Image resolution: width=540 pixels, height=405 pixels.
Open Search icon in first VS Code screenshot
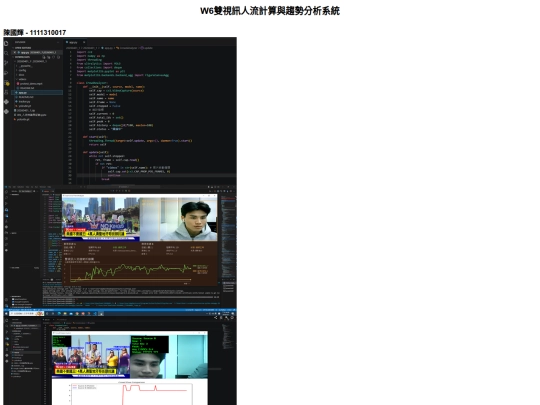(6, 53)
